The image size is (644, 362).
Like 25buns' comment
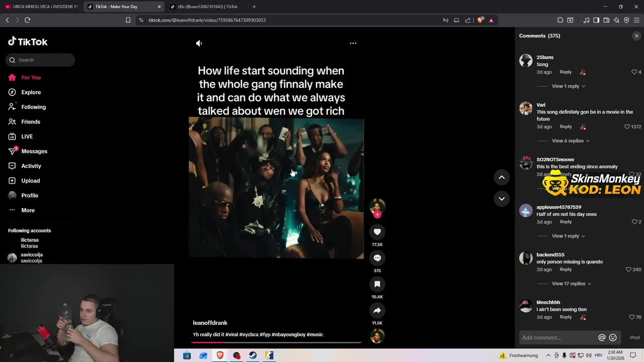pos(634,72)
